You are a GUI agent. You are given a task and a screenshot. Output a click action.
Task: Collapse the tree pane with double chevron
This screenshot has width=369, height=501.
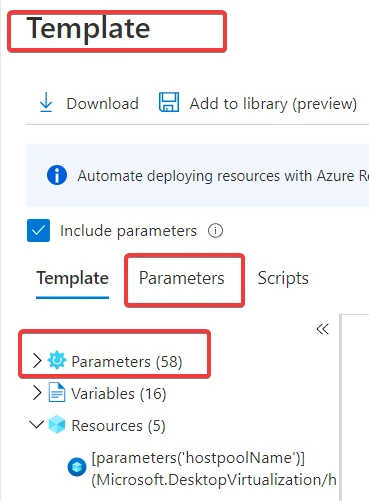tap(322, 329)
